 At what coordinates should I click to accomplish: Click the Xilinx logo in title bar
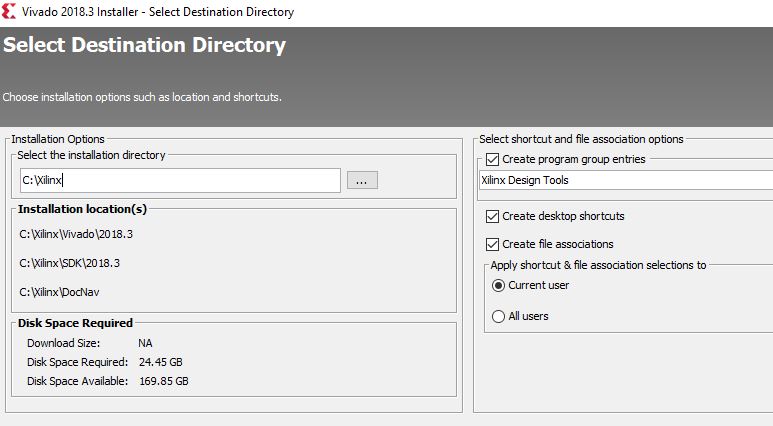[9, 12]
